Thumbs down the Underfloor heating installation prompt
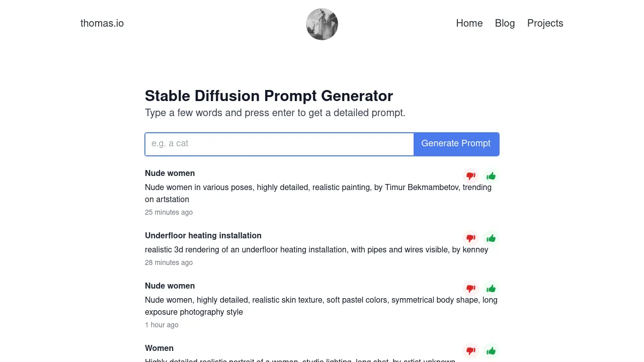This screenshot has height=362, width=644. click(x=471, y=238)
